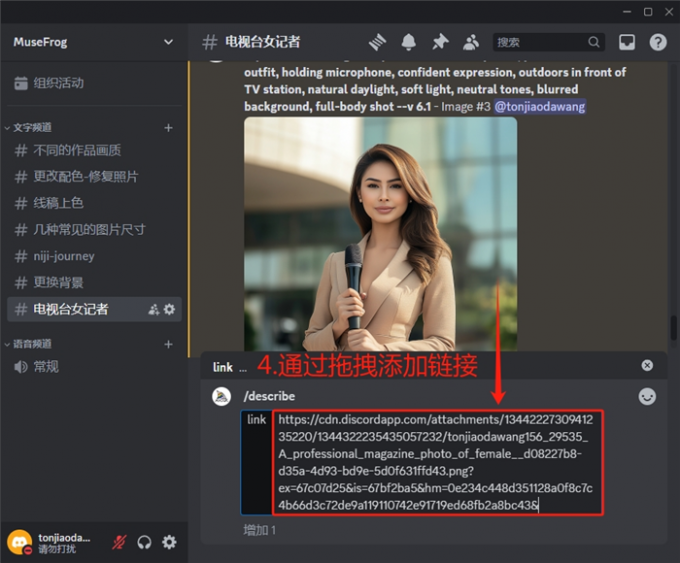Click the 增加 1 option text
The width and height of the screenshot is (680, 563).
point(259,530)
